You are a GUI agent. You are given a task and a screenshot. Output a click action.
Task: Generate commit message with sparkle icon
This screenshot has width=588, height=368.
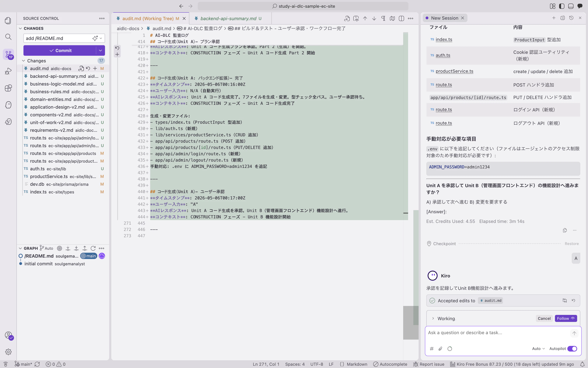pyautogui.click(x=95, y=38)
